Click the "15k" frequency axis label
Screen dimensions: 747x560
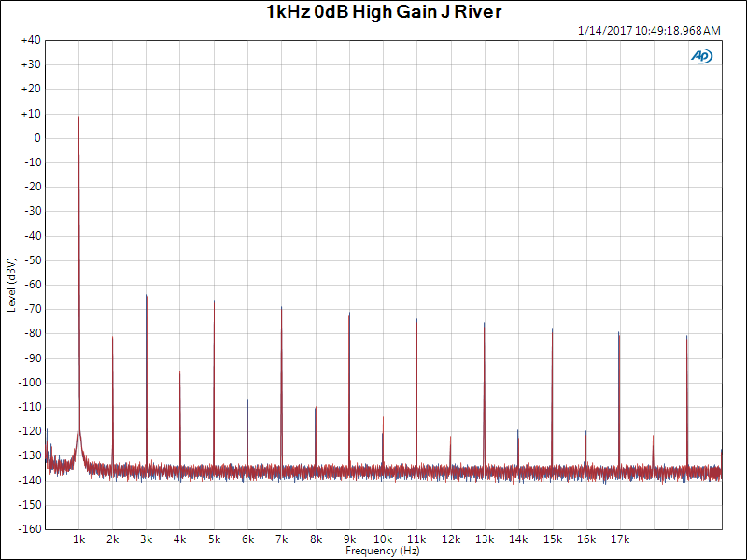coord(553,539)
